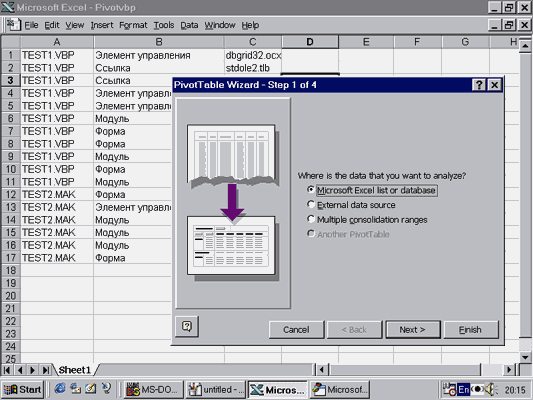
Task: Open the Format menu
Action: tap(133, 25)
